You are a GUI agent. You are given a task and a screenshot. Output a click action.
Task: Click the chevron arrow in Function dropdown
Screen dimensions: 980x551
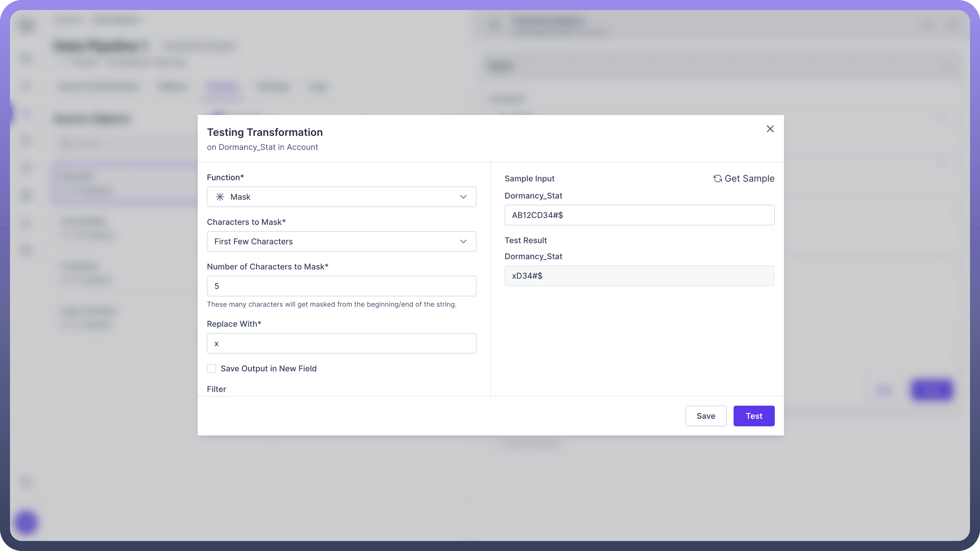pyautogui.click(x=463, y=197)
